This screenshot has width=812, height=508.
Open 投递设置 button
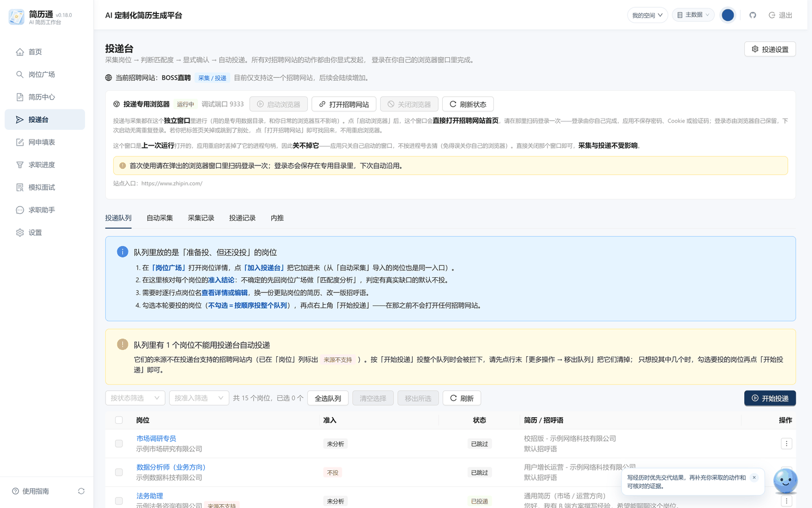click(x=770, y=49)
